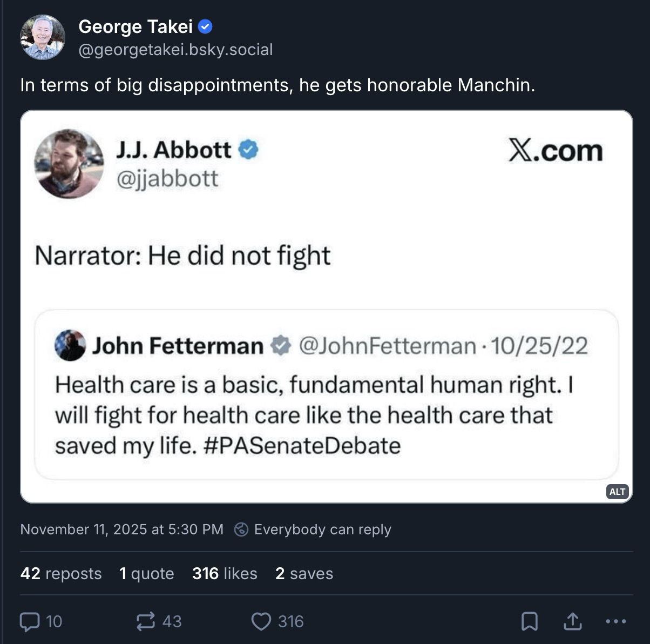Image resolution: width=650 pixels, height=644 pixels.
Task: Click the 2 saves count
Action: coord(304,573)
